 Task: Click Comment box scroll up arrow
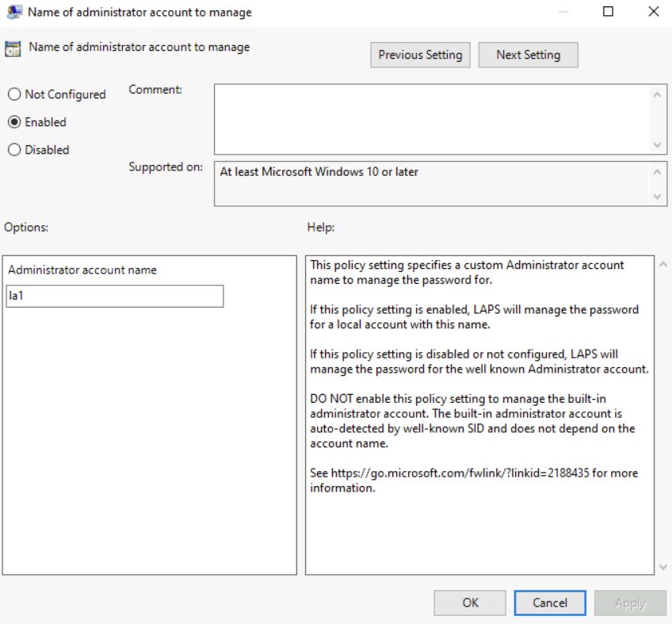click(x=658, y=95)
